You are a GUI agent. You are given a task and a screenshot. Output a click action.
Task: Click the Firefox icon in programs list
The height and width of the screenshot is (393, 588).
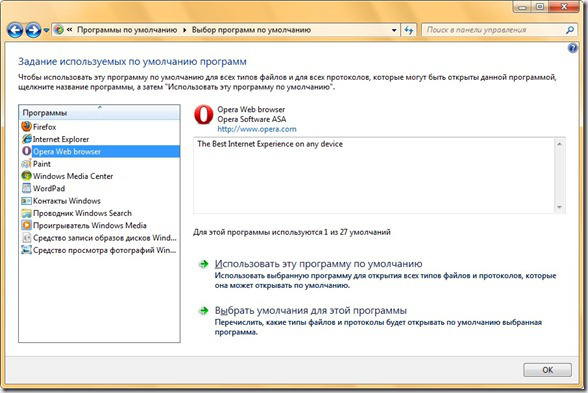coord(27,126)
